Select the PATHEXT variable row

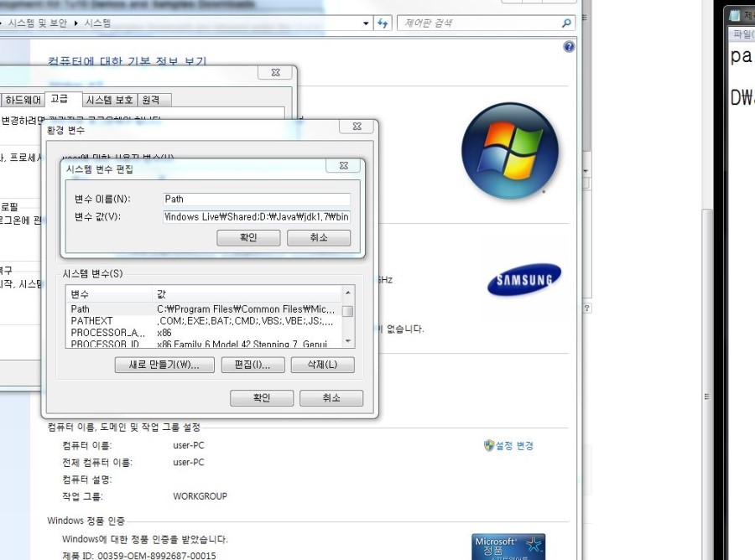203,321
